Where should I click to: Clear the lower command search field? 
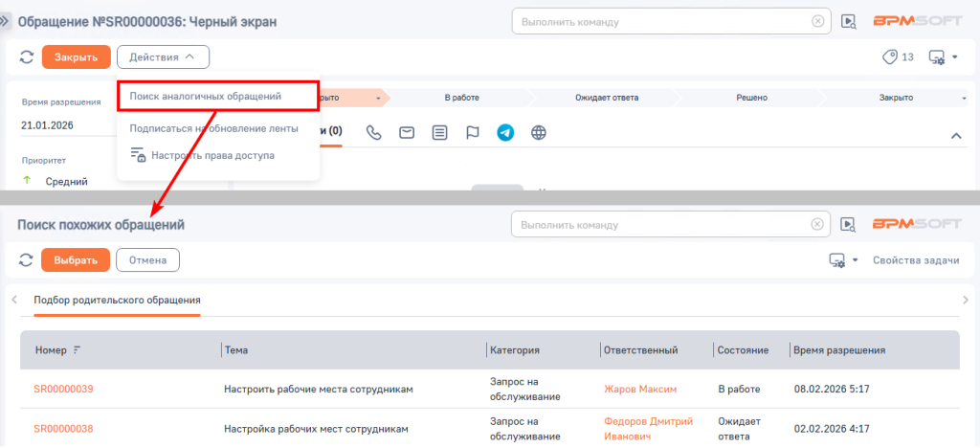click(x=817, y=224)
